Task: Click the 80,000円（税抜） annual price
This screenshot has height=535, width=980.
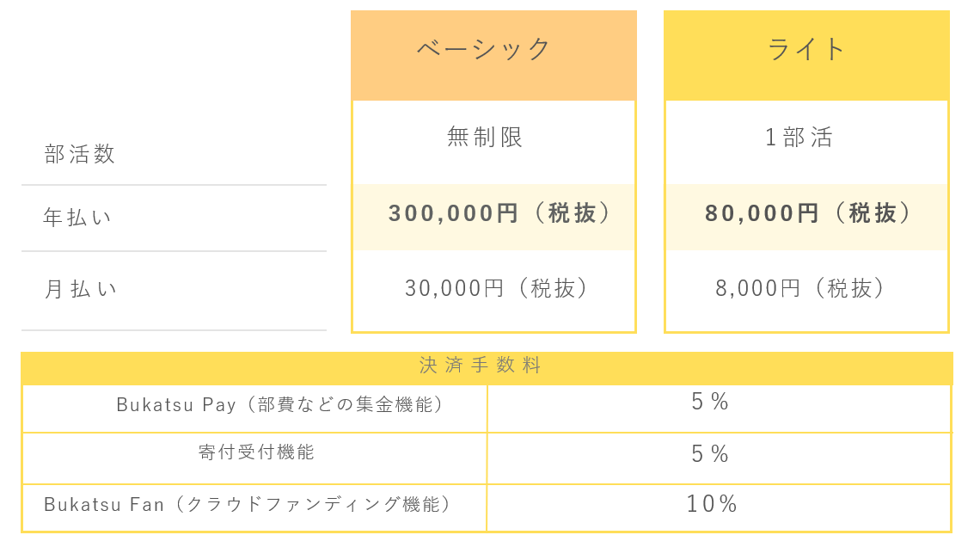Action: pyautogui.click(x=807, y=213)
